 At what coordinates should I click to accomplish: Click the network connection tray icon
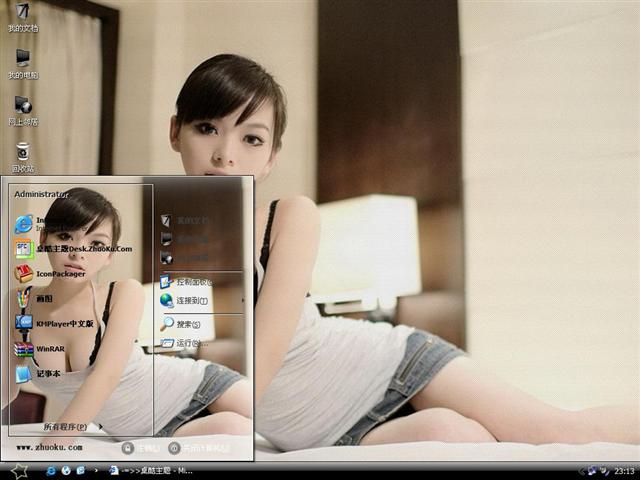[x=592, y=471]
